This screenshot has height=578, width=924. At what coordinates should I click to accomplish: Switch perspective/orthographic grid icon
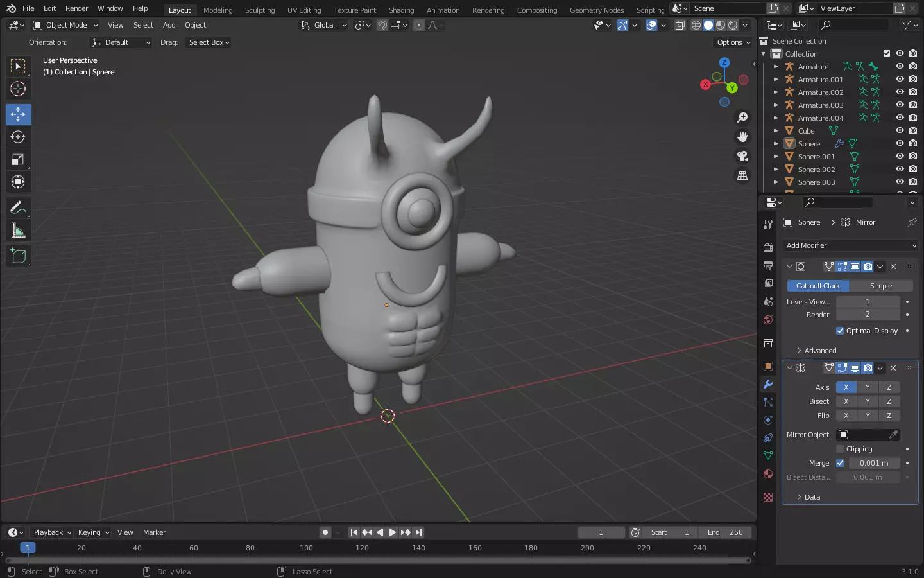742,175
